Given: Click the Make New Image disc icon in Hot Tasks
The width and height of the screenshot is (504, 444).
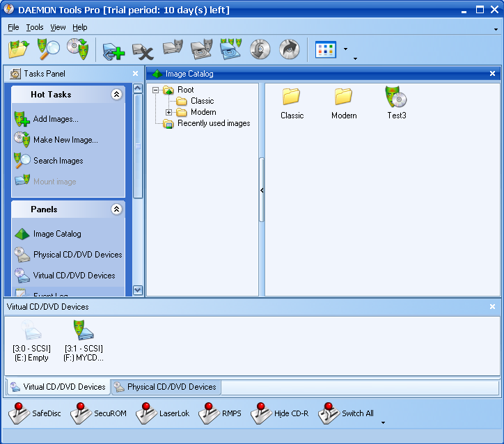Looking at the screenshot, I should pyautogui.click(x=22, y=139).
